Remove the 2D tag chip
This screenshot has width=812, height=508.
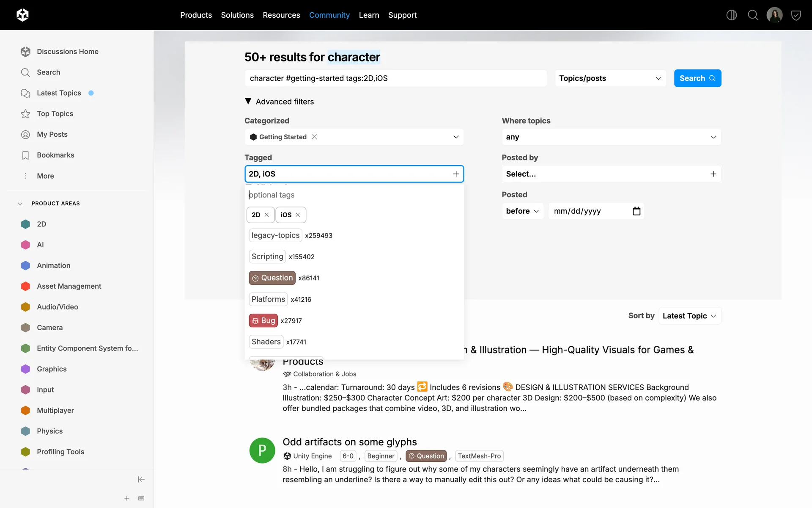tap(266, 215)
